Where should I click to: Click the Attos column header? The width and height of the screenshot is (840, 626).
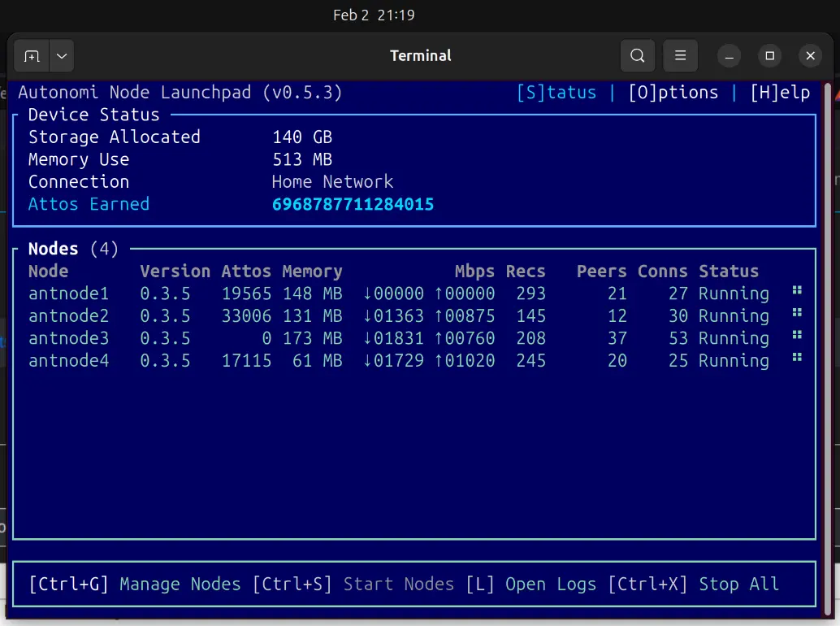click(246, 272)
